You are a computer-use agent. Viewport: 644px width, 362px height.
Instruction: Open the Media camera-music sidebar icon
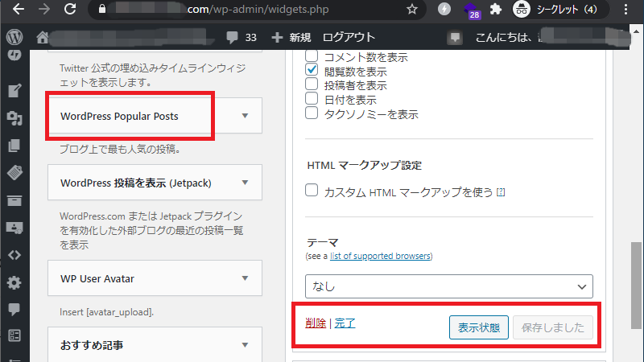coord(14,118)
